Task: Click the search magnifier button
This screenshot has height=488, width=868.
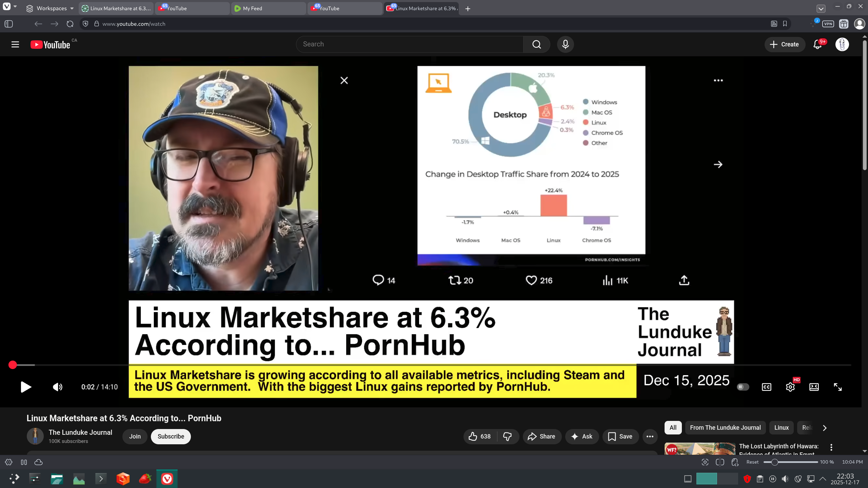Action: [536, 44]
